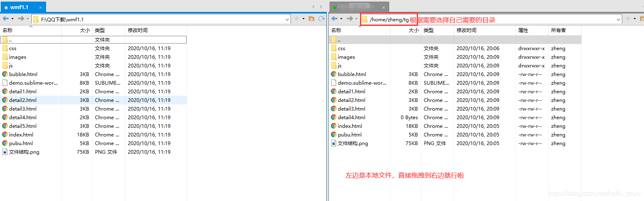Sort remote files by 名称 column
The image size is (644, 201).
pos(359,30)
